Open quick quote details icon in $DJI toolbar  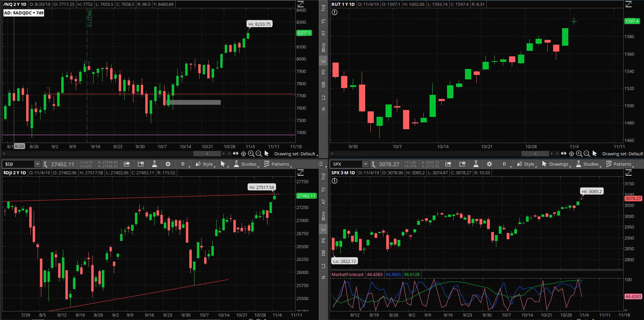point(141,164)
